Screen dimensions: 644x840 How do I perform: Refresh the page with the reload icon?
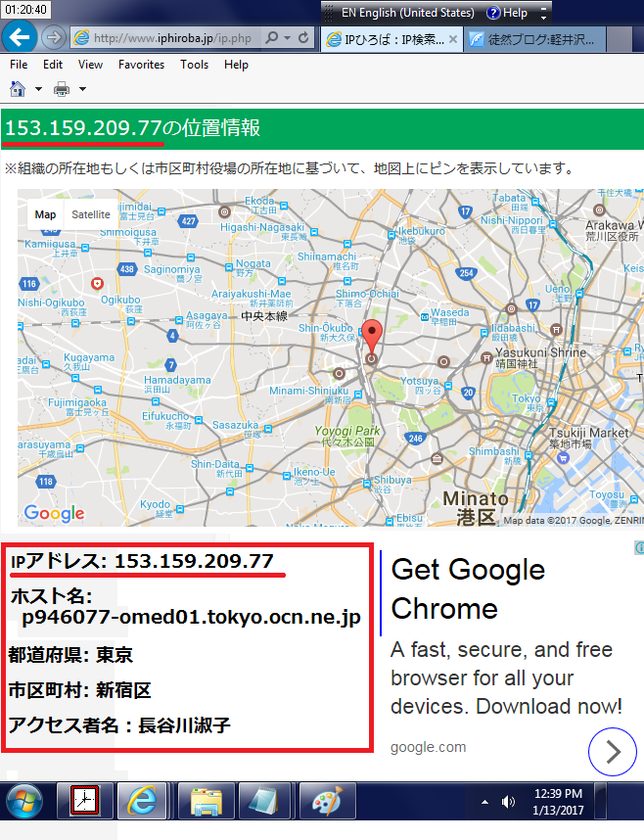click(x=303, y=37)
